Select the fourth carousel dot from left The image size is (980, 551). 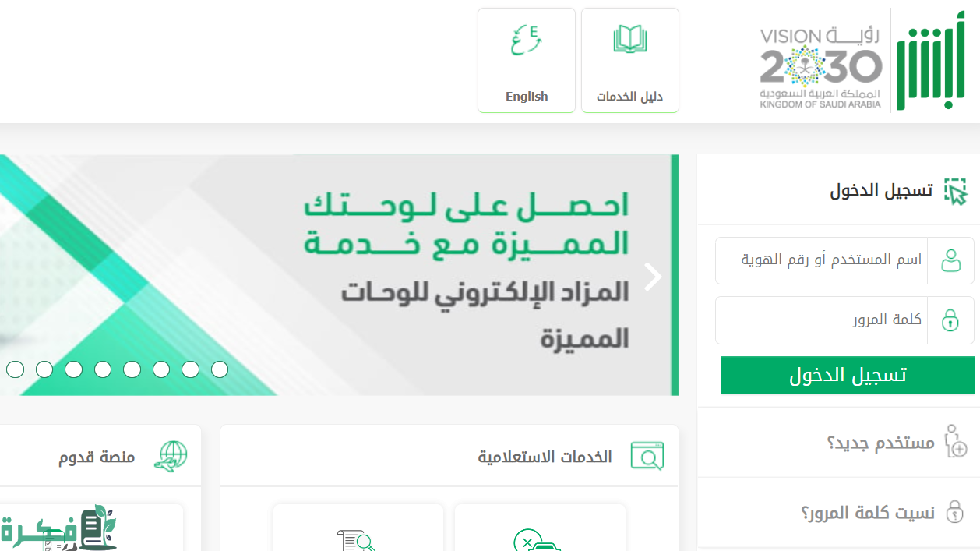click(103, 369)
